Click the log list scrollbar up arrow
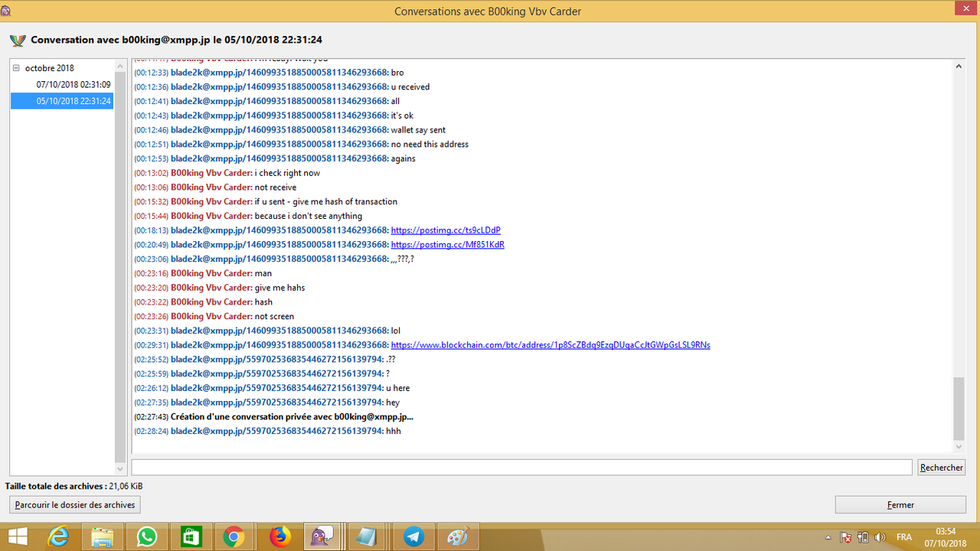This screenshot has height=551, width=980. click(x=120, y=66)
